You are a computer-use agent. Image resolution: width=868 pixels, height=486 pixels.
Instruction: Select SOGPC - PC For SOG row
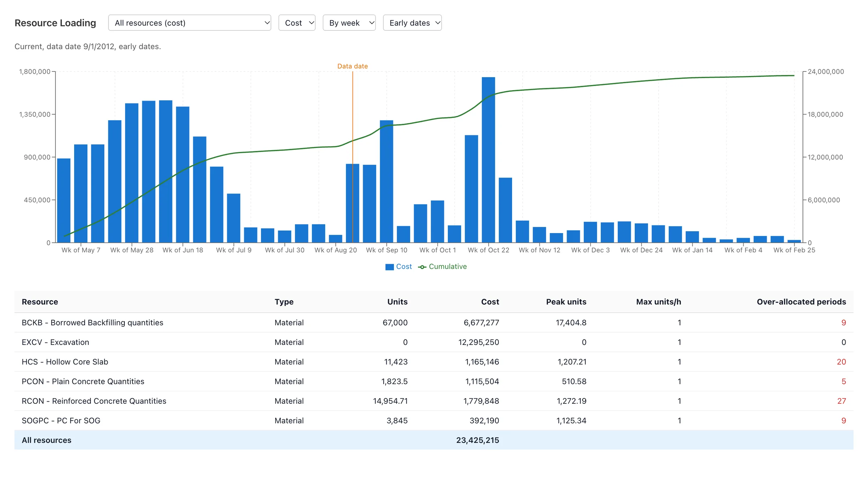pos(434,420)
